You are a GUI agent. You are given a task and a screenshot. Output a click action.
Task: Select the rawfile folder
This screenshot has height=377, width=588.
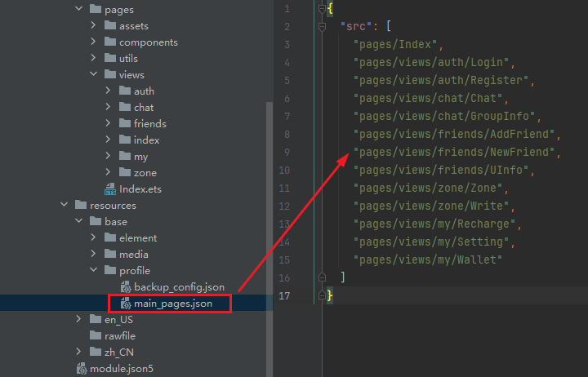tap(120, 335)
